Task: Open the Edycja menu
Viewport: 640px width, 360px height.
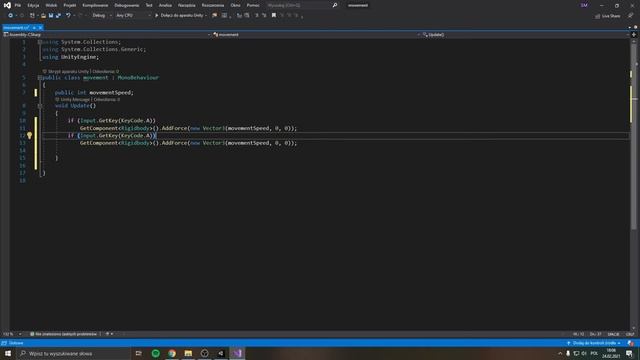Action: [x=33, y=5]
